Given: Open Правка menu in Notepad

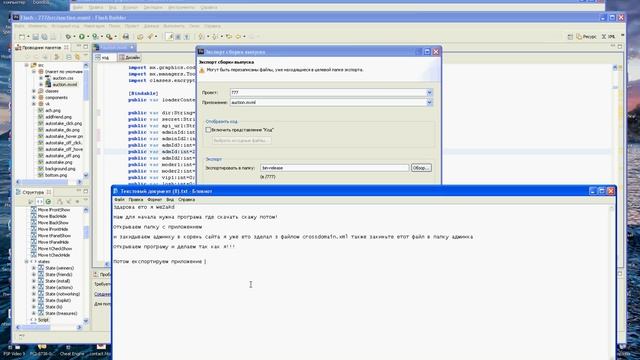Looking at the screenshot, I should (x=136, y=200).
